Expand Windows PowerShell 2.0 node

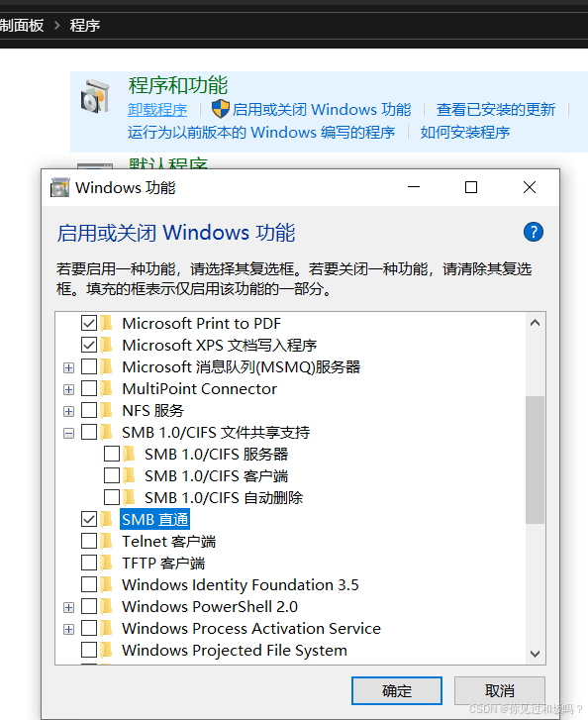coord(69,607)
